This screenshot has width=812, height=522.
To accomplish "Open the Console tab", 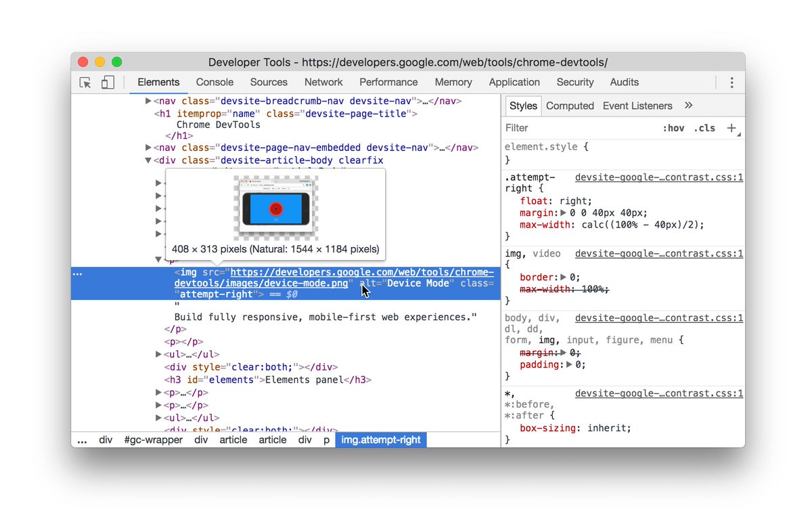I will coord(215,83).
